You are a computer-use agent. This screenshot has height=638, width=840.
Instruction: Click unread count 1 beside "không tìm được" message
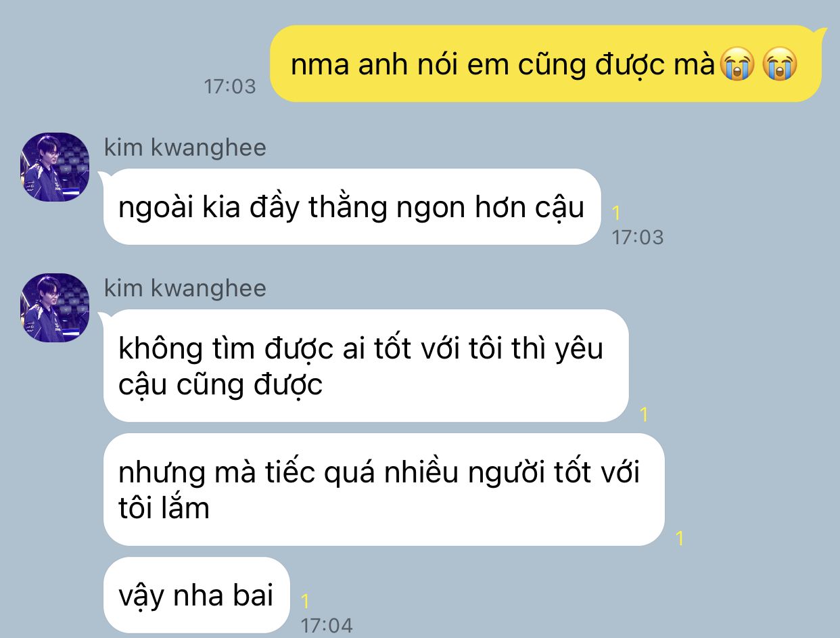tap(644, 414)
